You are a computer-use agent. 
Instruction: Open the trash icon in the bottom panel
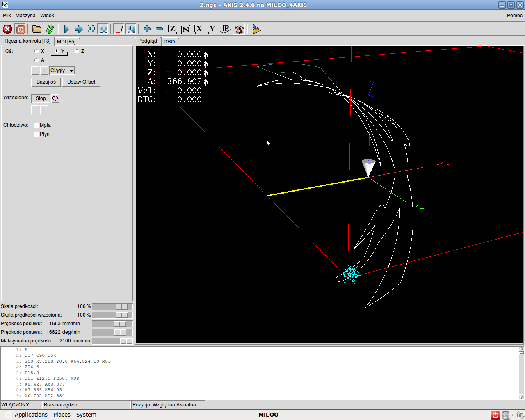(506, 415)
